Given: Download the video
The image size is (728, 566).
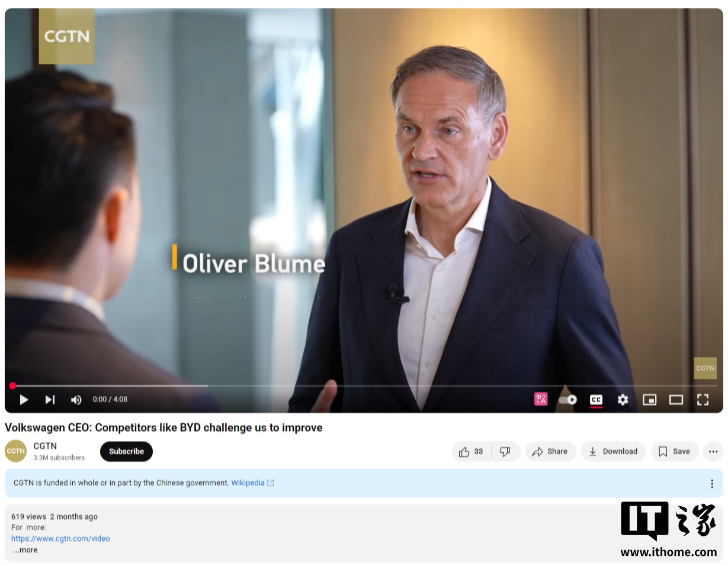Looking at the screenshot, I should 613,452.
